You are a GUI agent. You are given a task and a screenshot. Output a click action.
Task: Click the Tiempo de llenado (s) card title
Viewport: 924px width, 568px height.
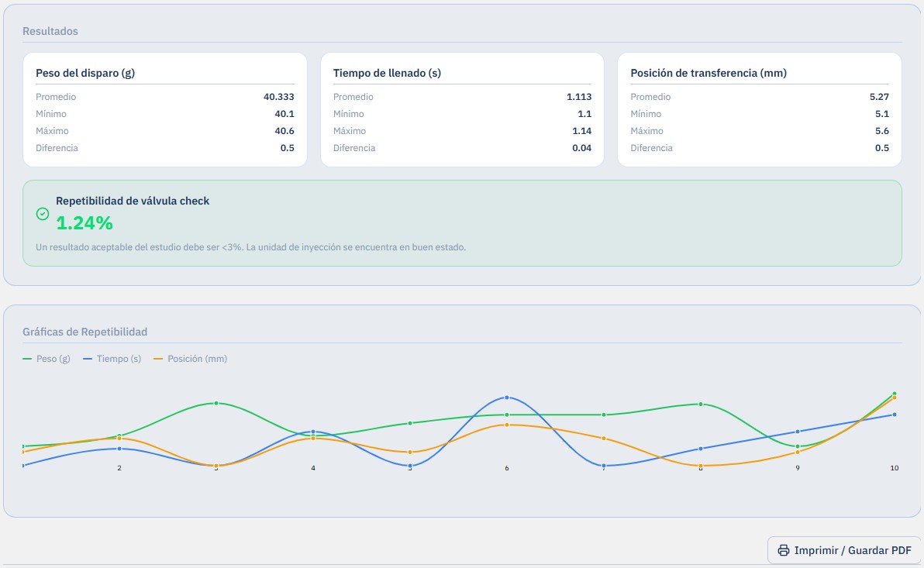387,73
